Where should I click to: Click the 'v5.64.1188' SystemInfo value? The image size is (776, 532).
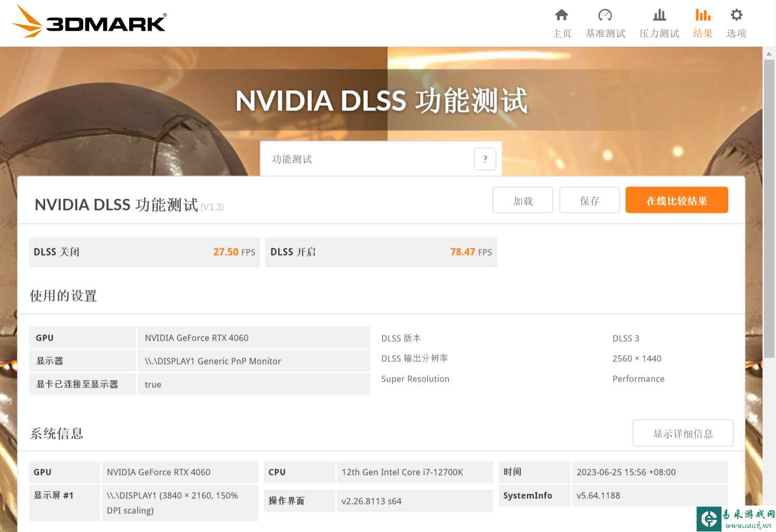[x=599, y=496]
